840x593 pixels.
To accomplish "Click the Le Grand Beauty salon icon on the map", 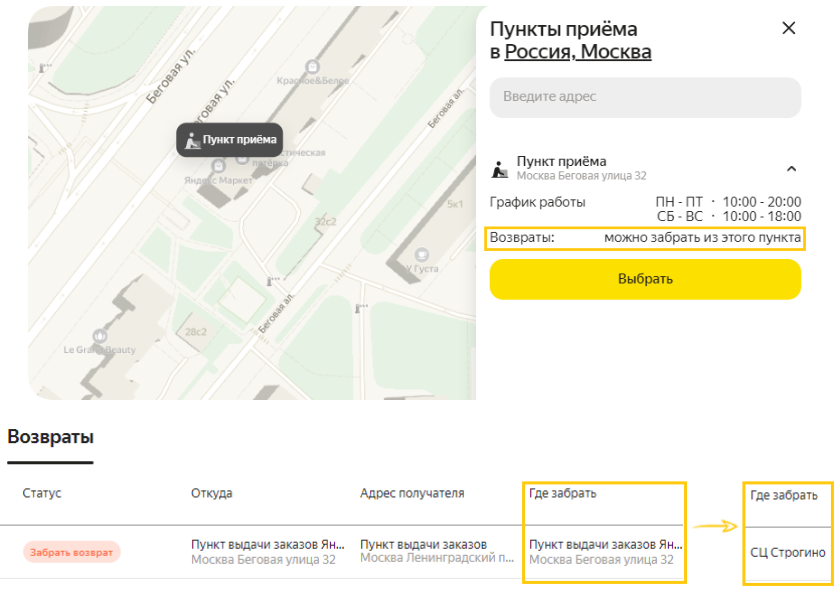I will pyautogui.click(x=100, y=336).
